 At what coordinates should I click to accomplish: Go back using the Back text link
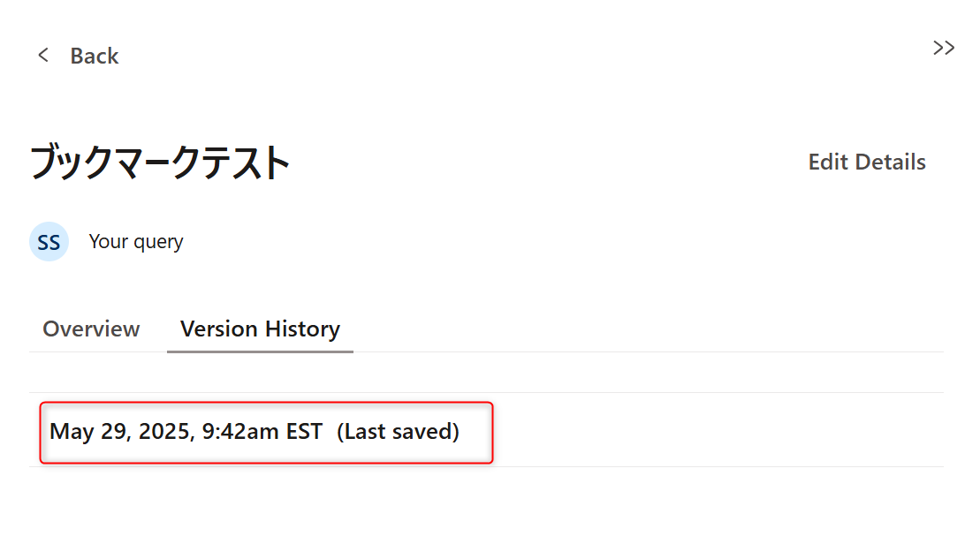[x=94, y=57]
